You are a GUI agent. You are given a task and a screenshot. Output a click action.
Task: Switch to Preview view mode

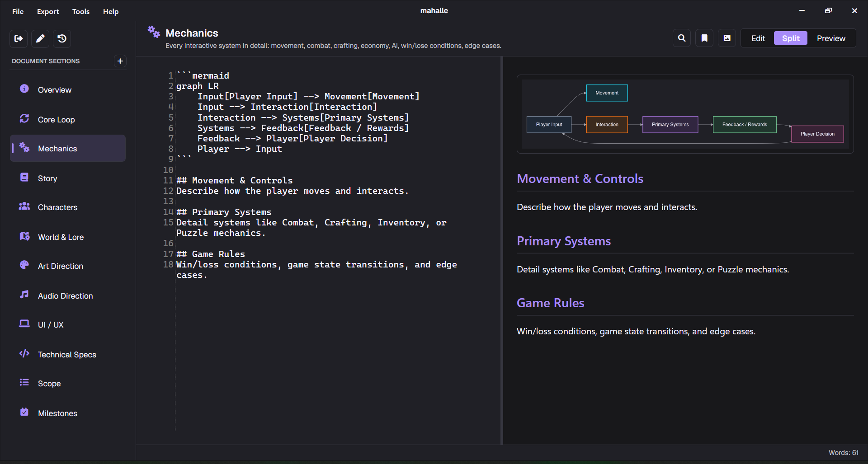(831, 38)
